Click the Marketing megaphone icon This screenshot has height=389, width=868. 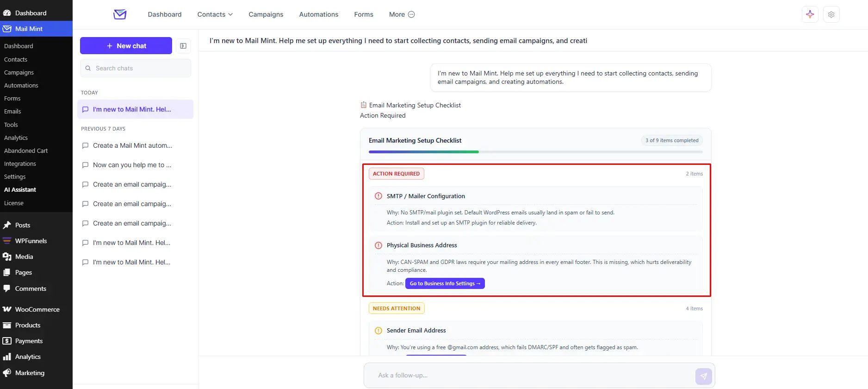[7, 373]
